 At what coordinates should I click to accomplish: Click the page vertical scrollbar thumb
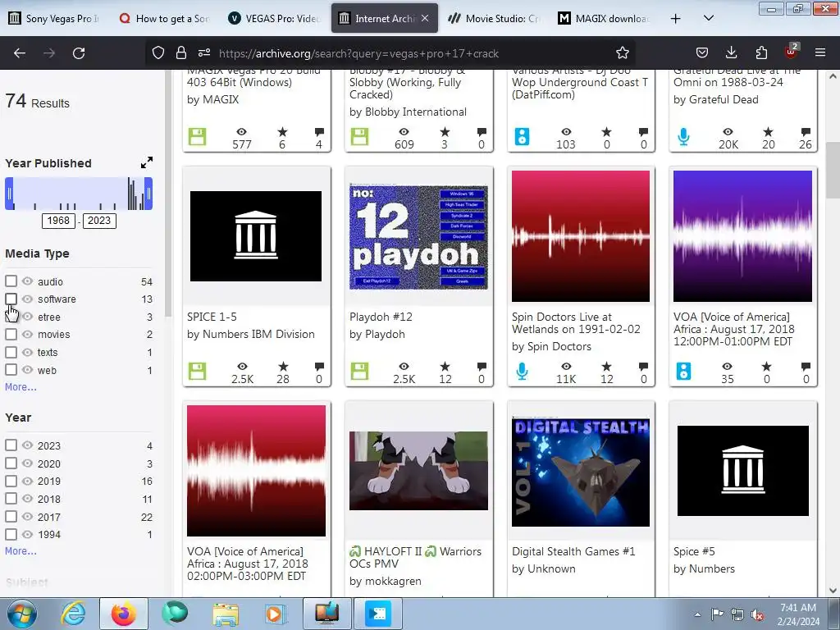[833, 171]
